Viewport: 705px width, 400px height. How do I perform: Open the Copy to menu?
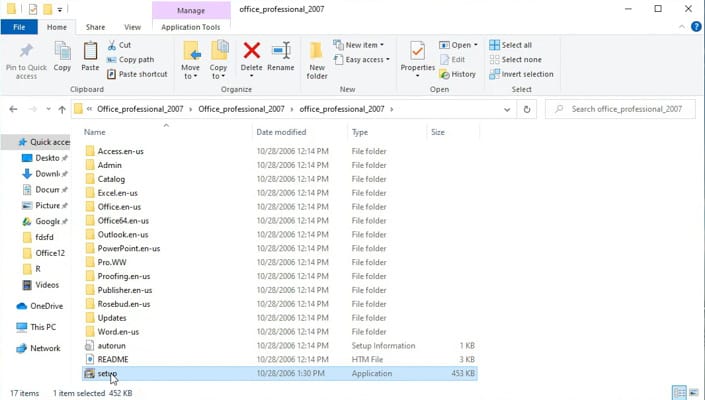pos(219,60)
